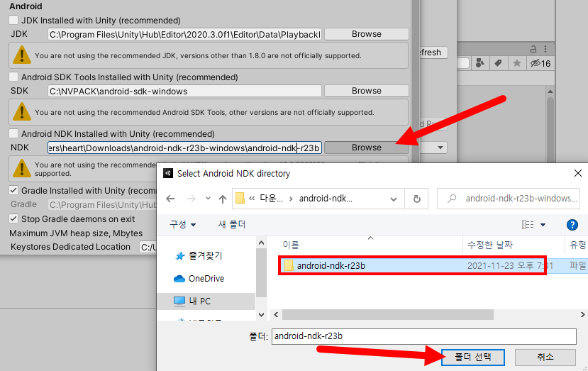The width and height of the screenshot is (588, 371).
Task: Edit the SDK path field
Action: [x=184, y=92]
